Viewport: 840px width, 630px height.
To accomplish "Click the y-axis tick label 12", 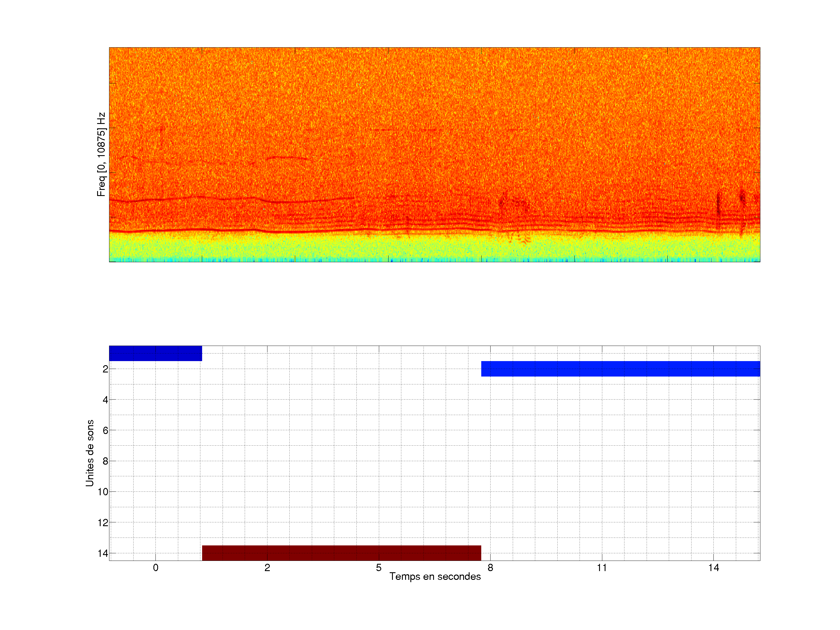I will click(103, 523).
